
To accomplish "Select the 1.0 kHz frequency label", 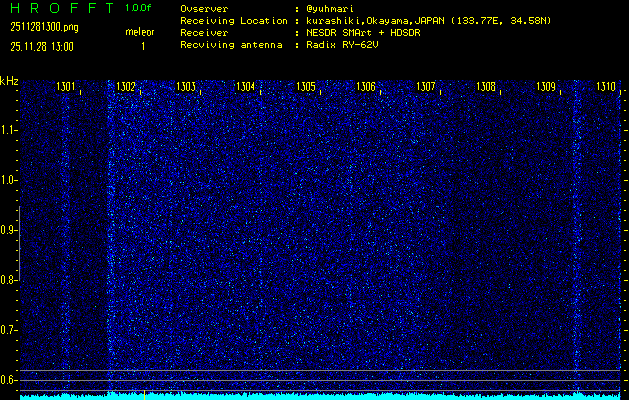I will coord(9,180).
